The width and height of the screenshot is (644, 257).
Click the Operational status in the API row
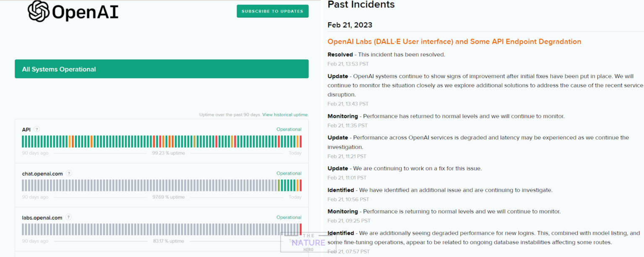point(288,129)
